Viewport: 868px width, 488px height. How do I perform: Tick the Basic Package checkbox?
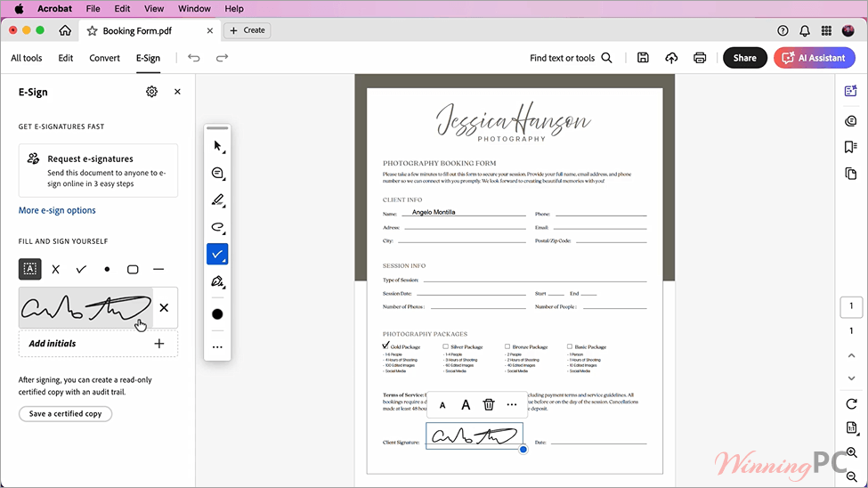pos(570,346)
